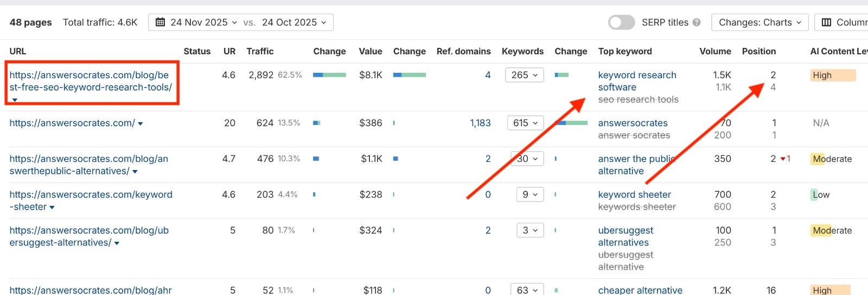Image resolution: width=868 pixels, height=295 pixels.
Task: Sort by the Ref. domains column header
Action: [x=463, y=51]
